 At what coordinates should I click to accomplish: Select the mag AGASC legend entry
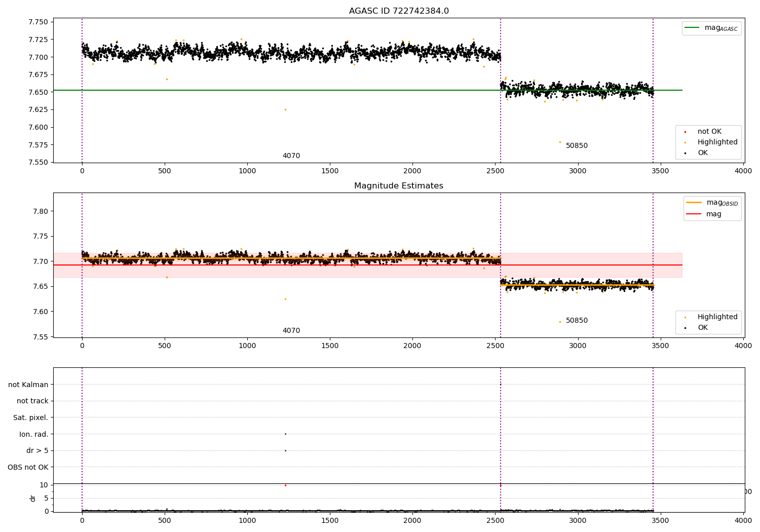click(x=711, y=28)
